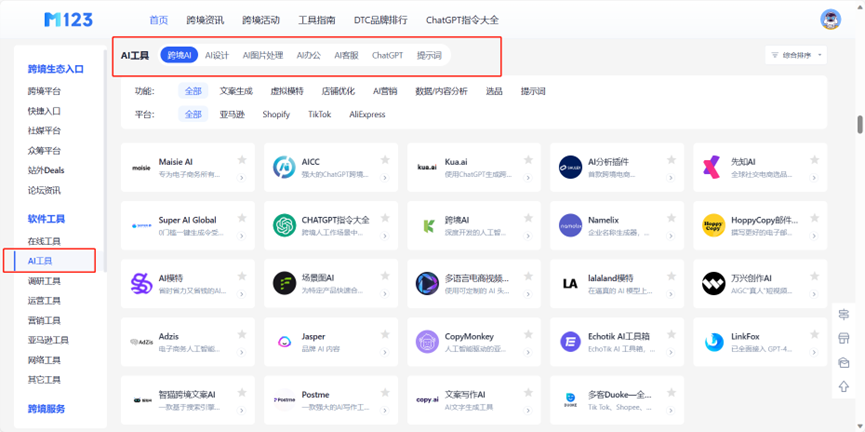Click the page vertical scrollbar thumb
The height and width of the screenshot is (432, 865).
(859, 125)
